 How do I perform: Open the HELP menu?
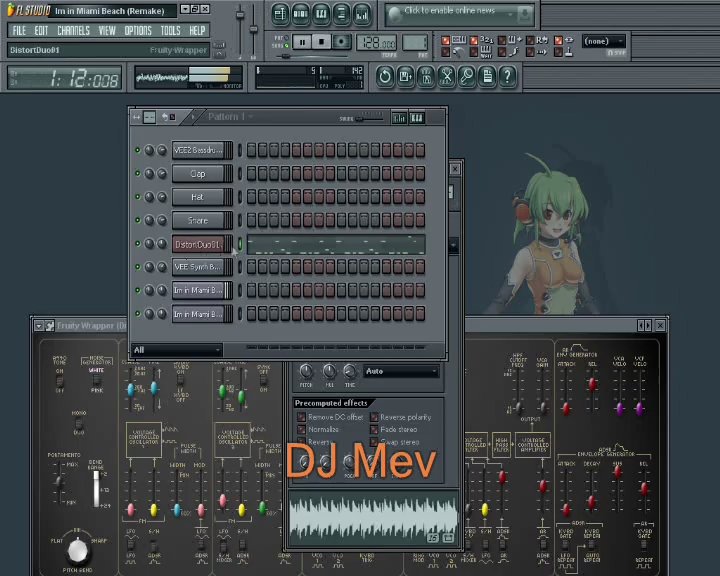click(197, 31)
